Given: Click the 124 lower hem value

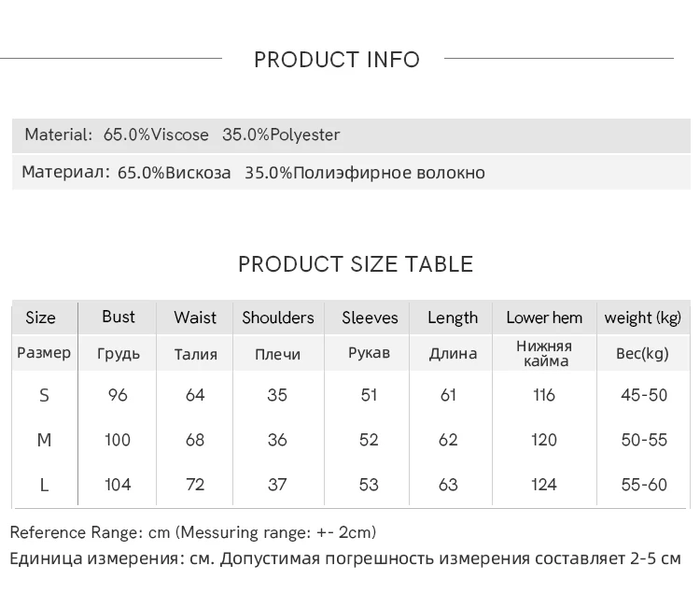Looking at the screenshot, I should (544, 484).
